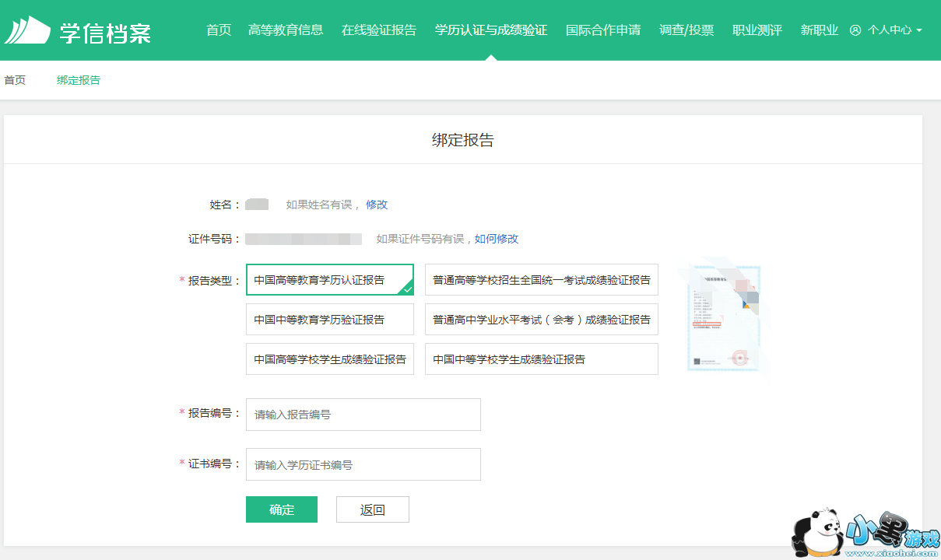
Task: Click the 学信档案 logo icon
Action: [27, 30]
